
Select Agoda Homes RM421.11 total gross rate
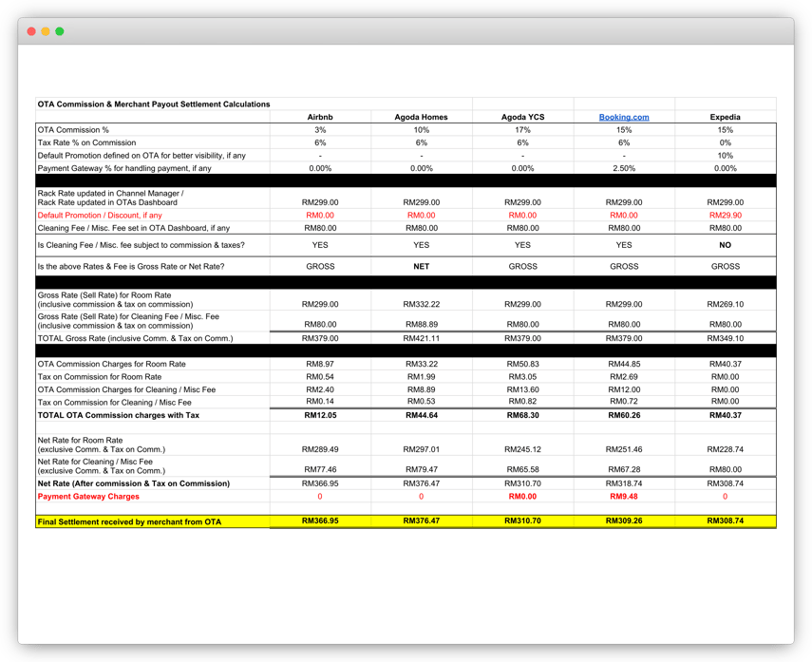tap(421, 338)
